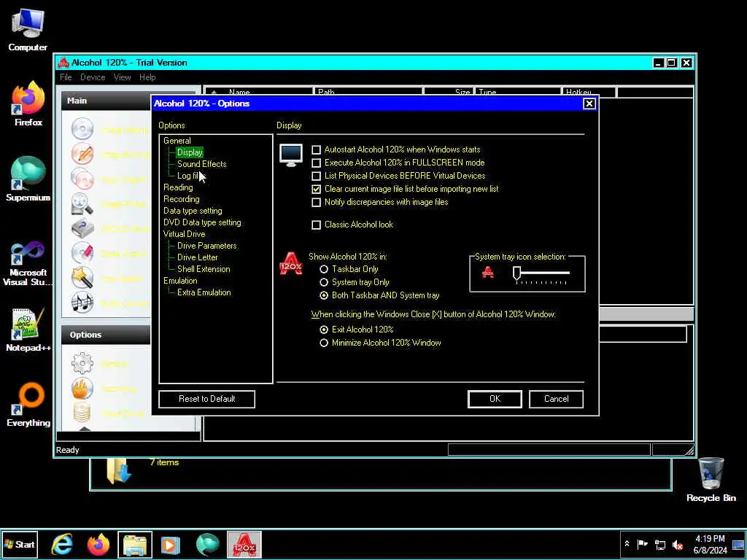
Task: Select Recording in options tree
Action: click(x=182, y=199)
